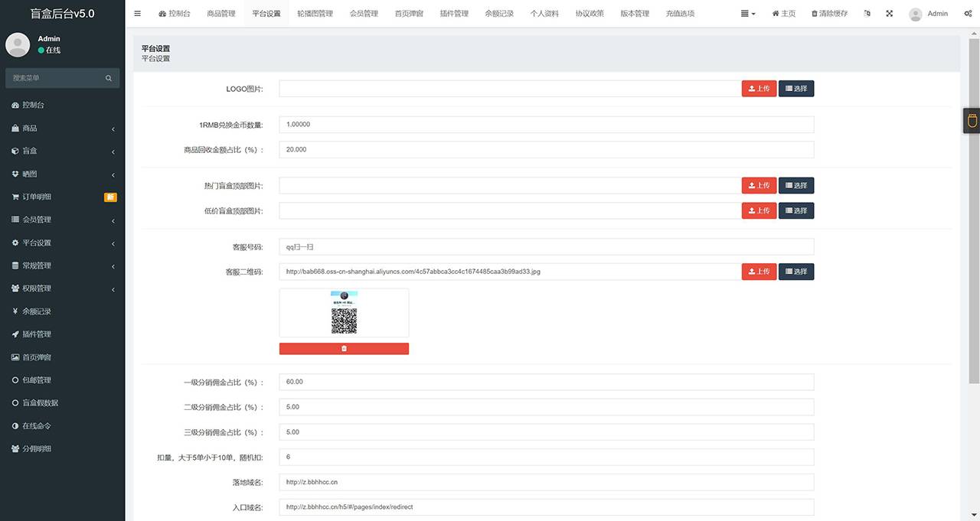Switch to the 轮播图管理 tab

tap(315, 13)
